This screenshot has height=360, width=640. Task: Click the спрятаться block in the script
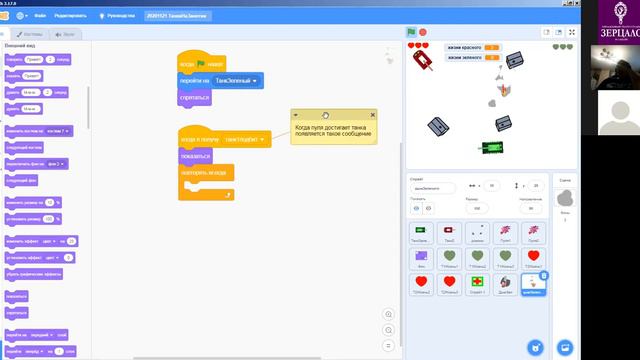pos(194,98)
